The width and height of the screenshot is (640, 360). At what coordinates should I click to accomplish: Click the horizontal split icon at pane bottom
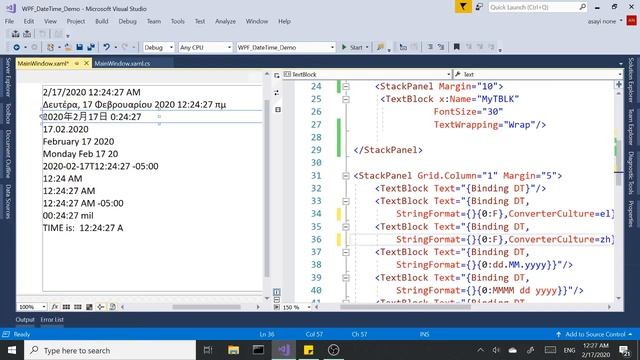click(x=277, y=300)
